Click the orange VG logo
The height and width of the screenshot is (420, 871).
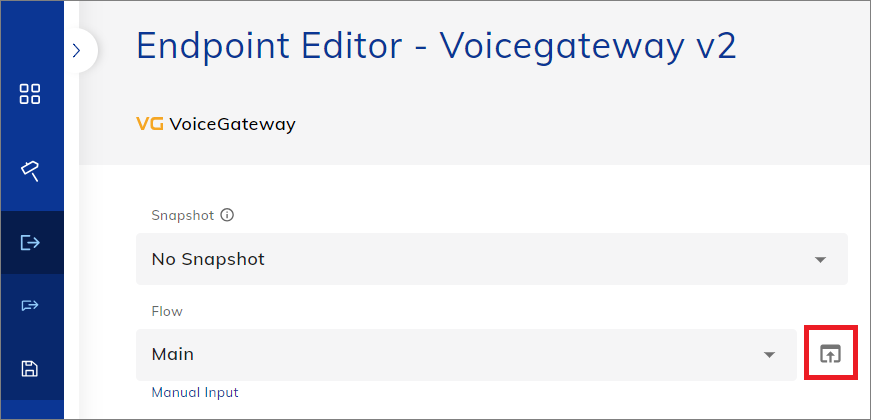point(148,125)
